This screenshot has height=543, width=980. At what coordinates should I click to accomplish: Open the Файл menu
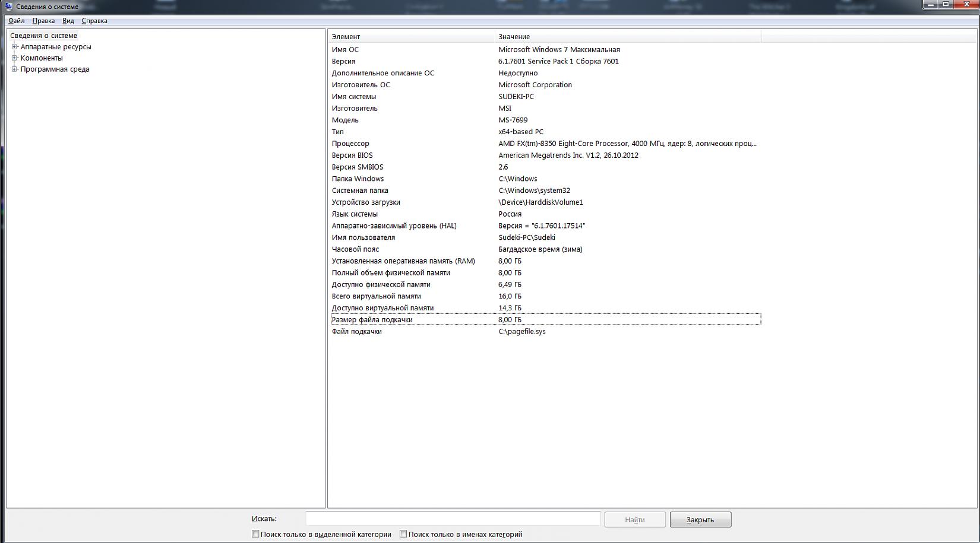[17, 21]
